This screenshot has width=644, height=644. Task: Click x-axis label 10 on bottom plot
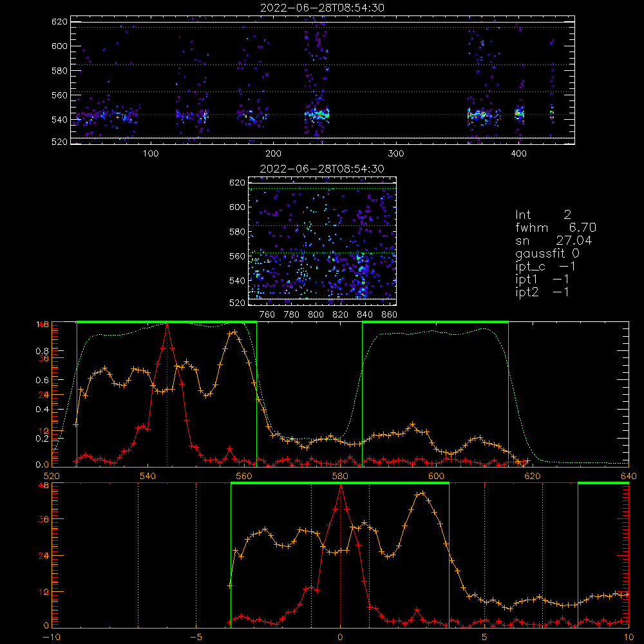pyautogui.click(x=629, y=637)
